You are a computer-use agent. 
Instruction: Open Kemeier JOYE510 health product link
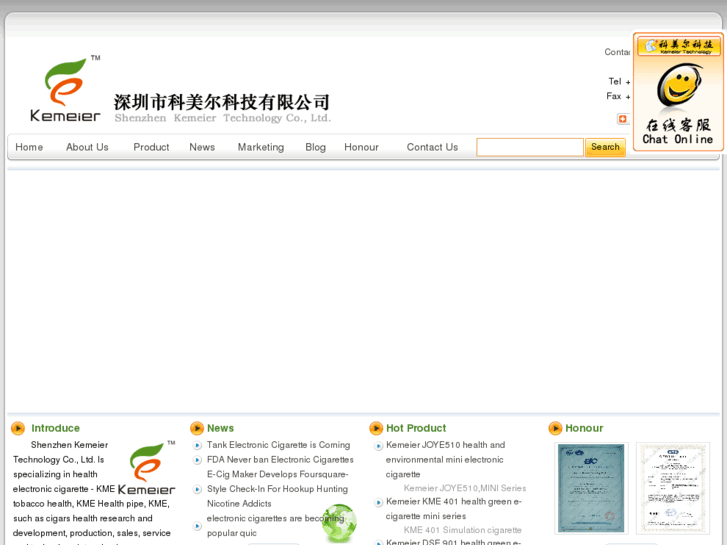click(445, 460)
